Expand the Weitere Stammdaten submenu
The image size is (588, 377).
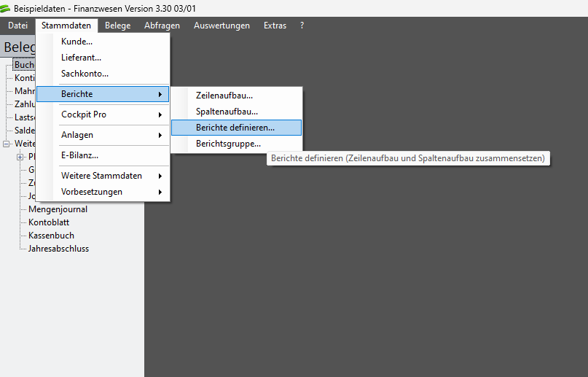102,176
